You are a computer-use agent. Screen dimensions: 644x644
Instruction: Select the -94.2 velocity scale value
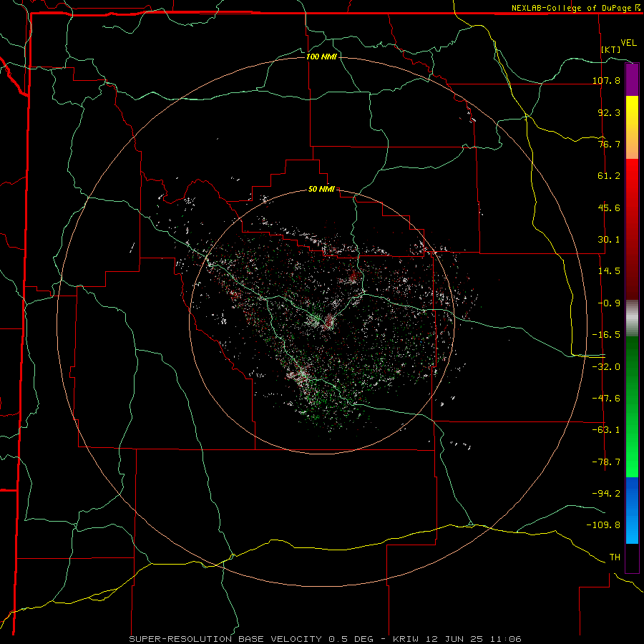point(606,494)
